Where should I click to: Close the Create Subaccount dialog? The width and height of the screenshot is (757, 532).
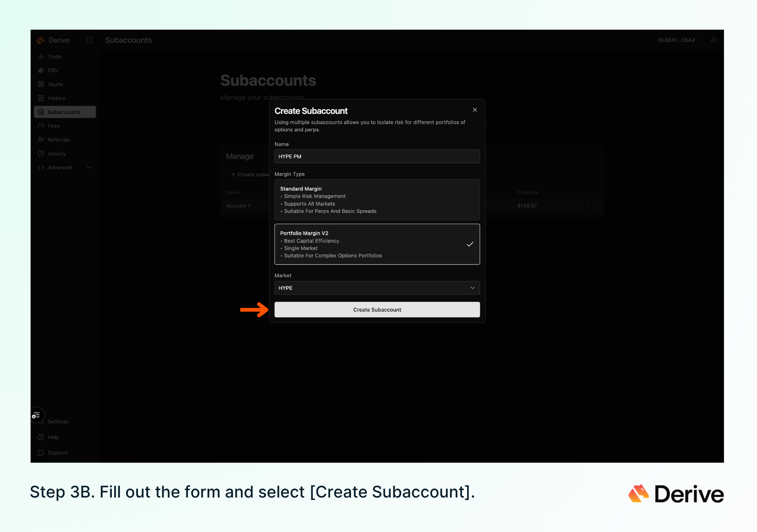click(x=475, y=110)
